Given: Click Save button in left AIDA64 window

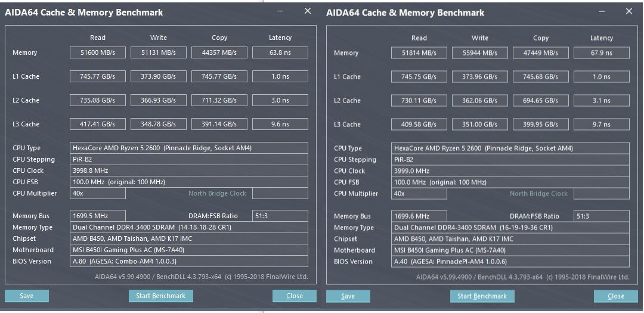Looking at the screenshot, I should (27, 296).
